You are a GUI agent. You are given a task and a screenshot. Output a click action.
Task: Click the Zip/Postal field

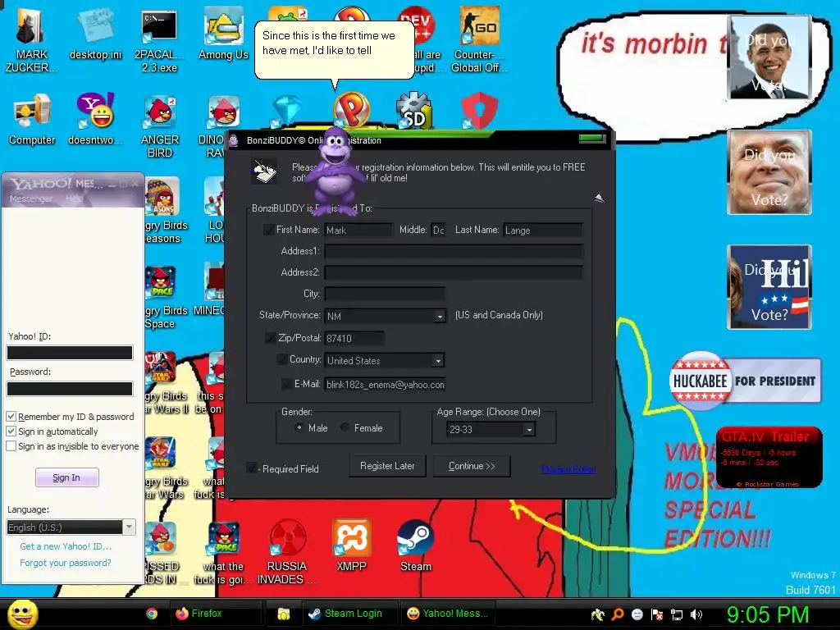pyautogui.click(x=354, y=338)
